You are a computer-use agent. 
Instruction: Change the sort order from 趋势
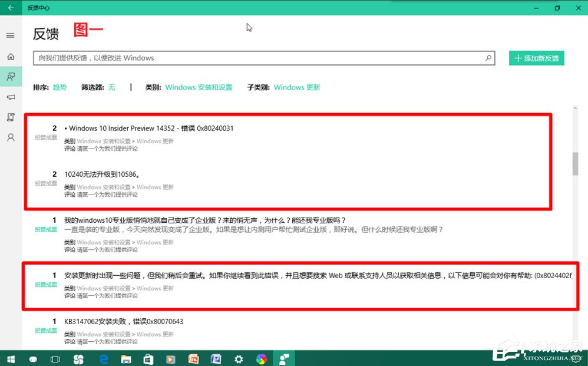[60, 87]
